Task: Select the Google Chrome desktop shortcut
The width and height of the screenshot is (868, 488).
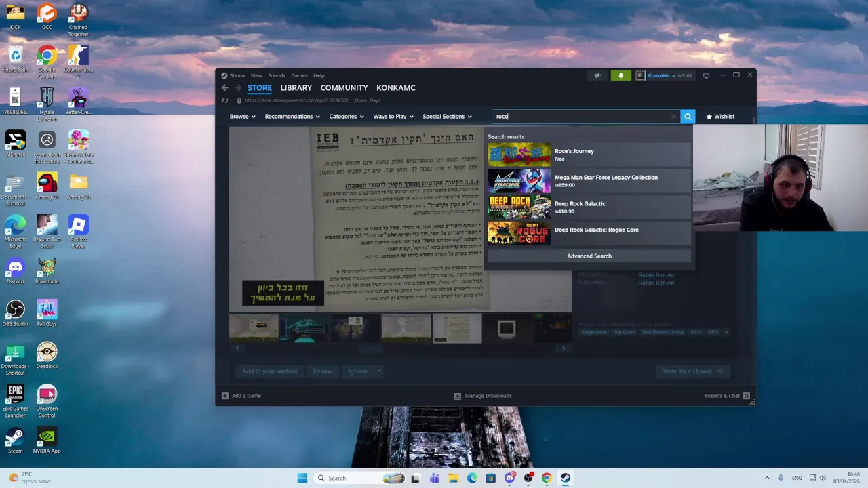Action: point(47,63)
